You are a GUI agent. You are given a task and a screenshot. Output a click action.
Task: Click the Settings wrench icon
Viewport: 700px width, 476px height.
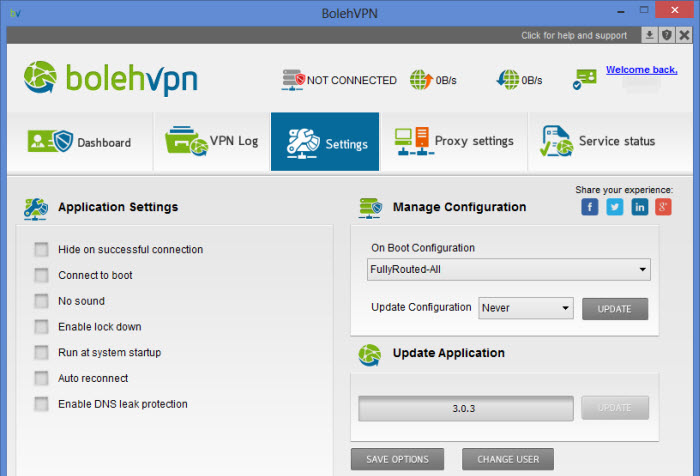click(303, 144)
